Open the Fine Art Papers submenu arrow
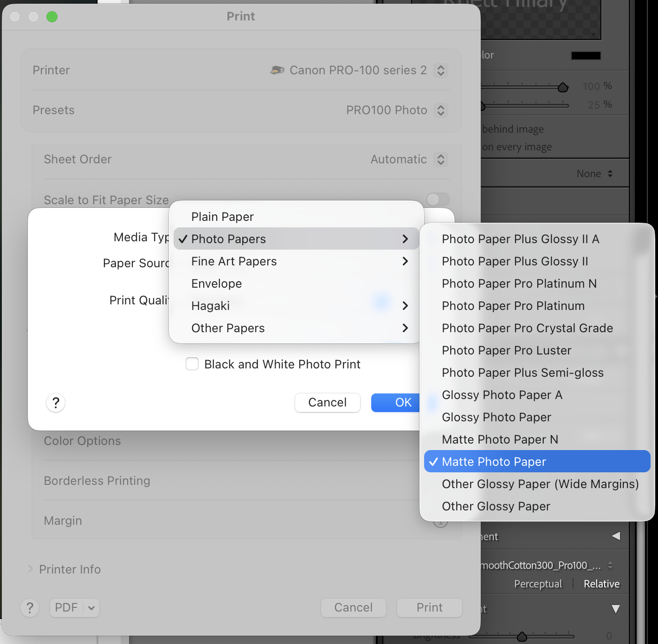The width and height of the screenshot is (658, 644). pyautogui.click(x=405, y=261)
